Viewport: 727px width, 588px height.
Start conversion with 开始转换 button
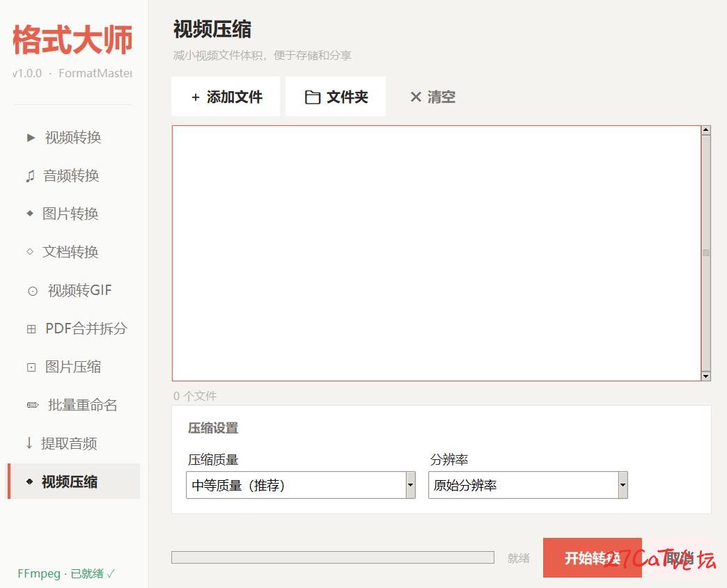point(592,557)
